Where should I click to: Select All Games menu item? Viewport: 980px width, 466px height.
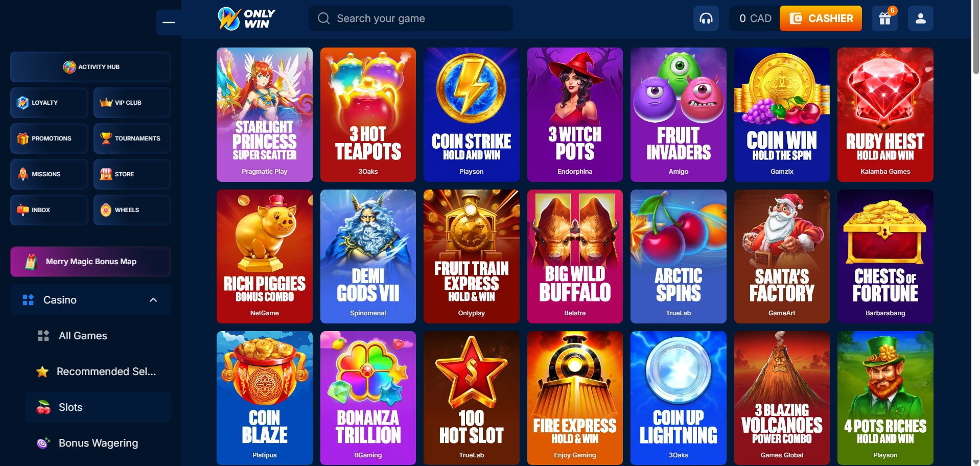[98, 336]
